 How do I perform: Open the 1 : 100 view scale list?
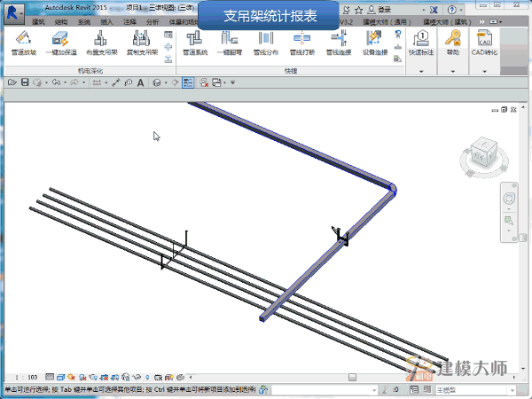pyautogui.click(x=26, y=377)
